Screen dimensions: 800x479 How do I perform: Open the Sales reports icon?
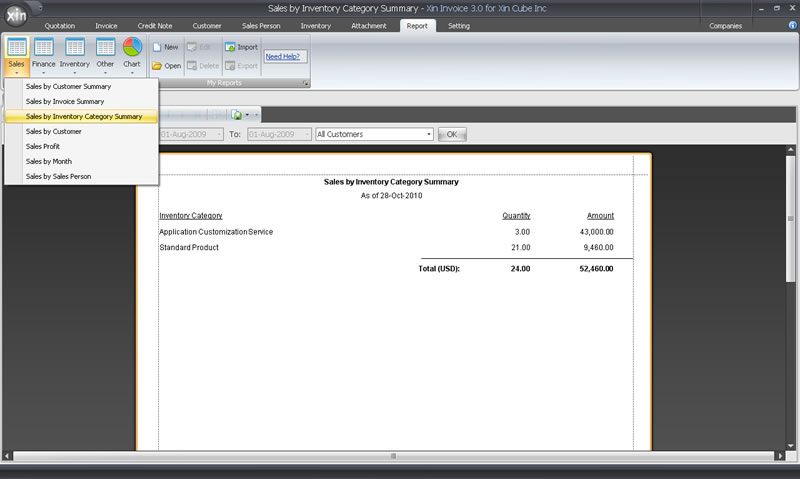tap(16, 47)
